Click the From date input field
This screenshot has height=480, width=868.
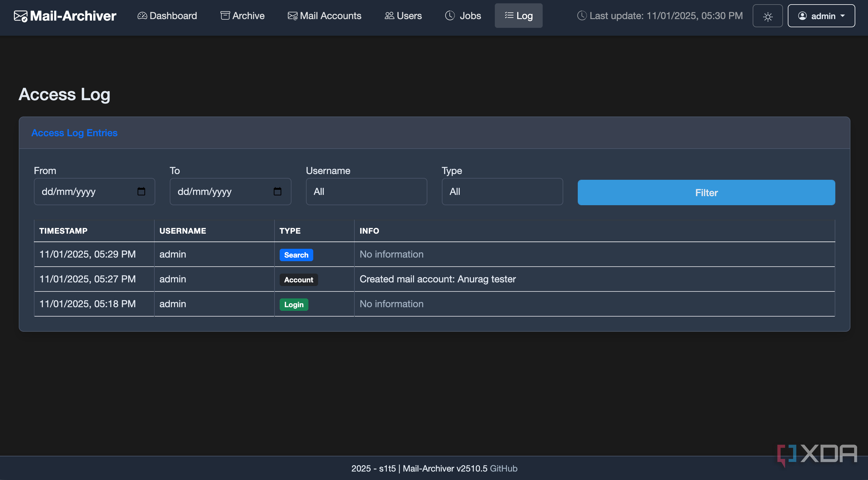(94, 191)
